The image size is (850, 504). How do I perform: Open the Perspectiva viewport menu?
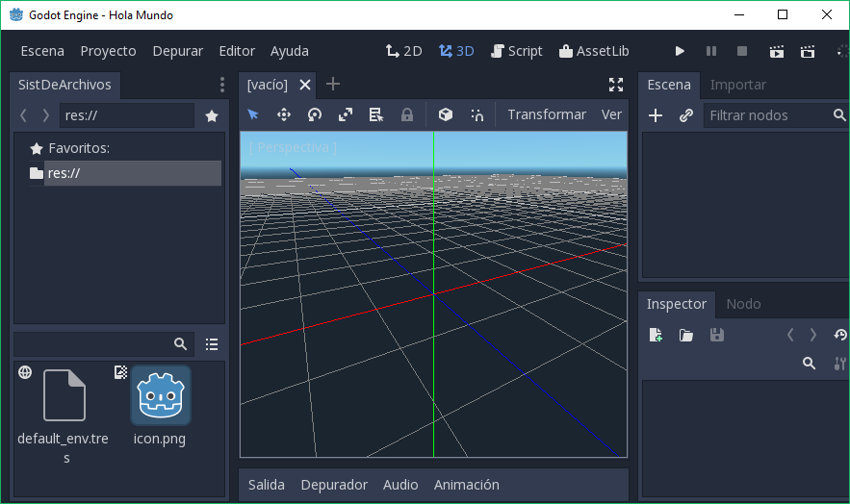click(x=293, y=147)
